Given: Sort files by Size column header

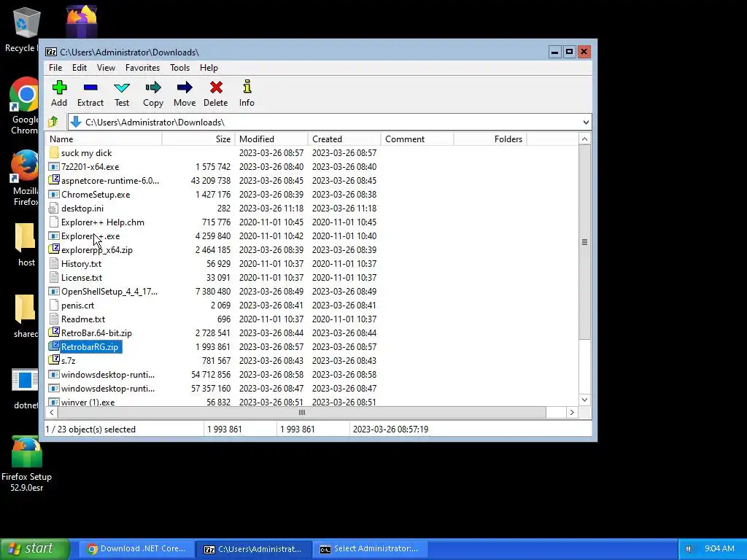Looking at the screenshot, I should pyautogui.click(x=198, y=139).
